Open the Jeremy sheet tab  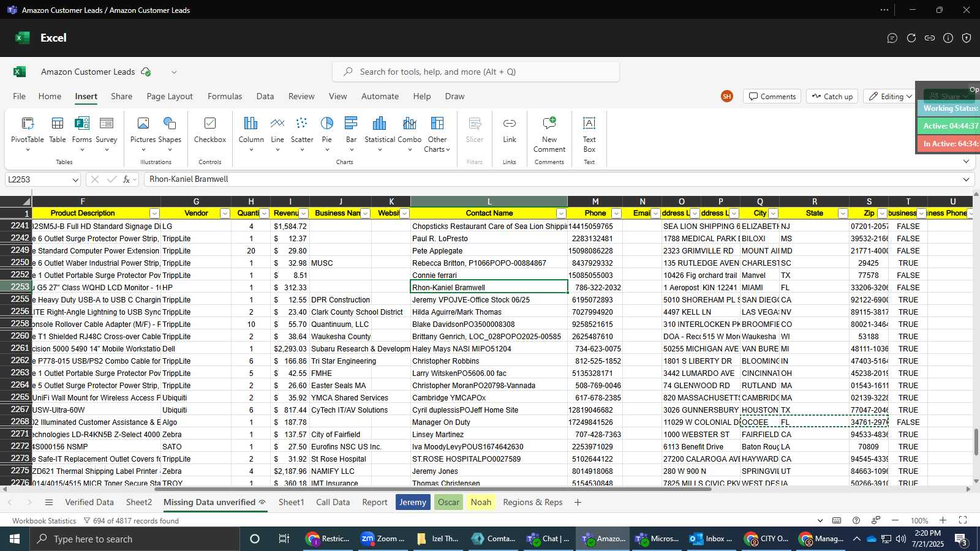point(413,502)
